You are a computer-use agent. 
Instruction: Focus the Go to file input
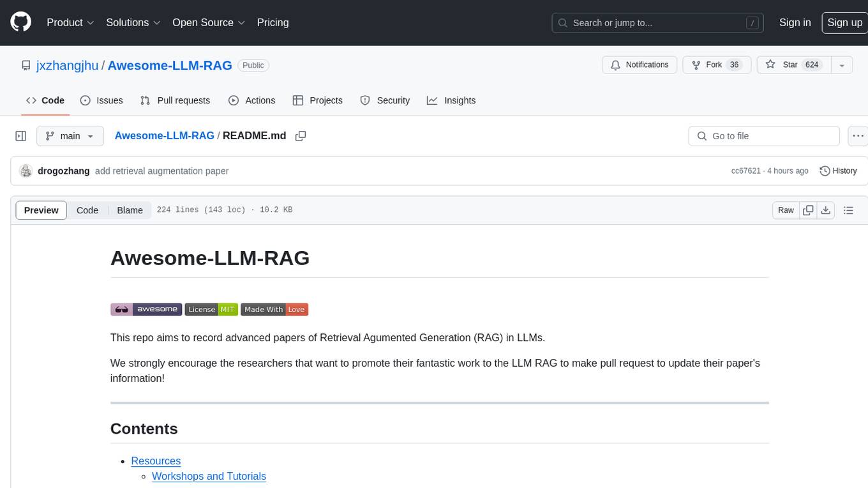click(764, 136)
